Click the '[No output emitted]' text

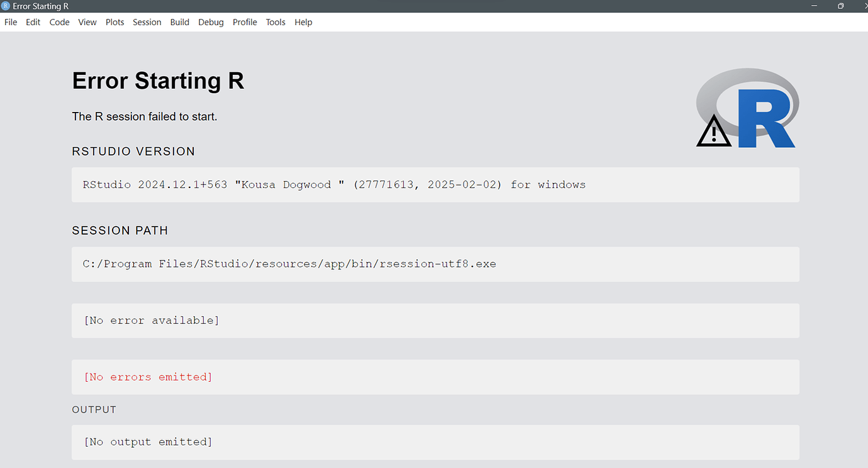148,442
